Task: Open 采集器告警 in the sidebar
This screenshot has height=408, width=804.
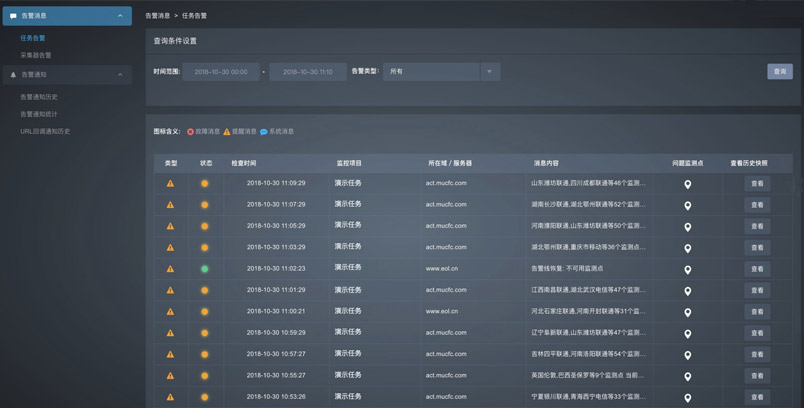Action: [x=36, y=55]
